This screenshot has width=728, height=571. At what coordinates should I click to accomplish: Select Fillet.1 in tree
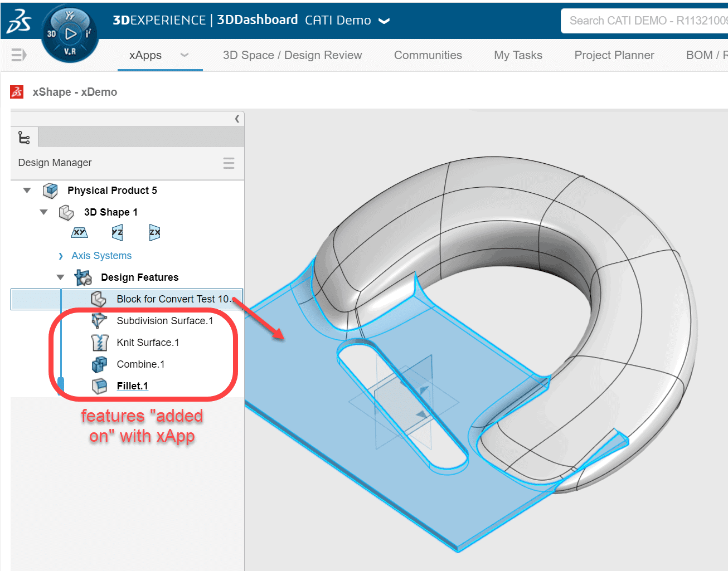(x=132, y=386)
